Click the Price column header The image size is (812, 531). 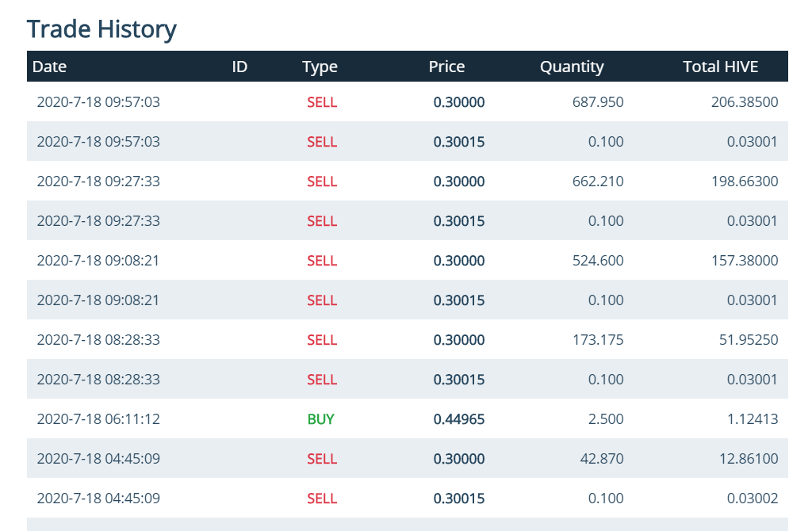446,67
